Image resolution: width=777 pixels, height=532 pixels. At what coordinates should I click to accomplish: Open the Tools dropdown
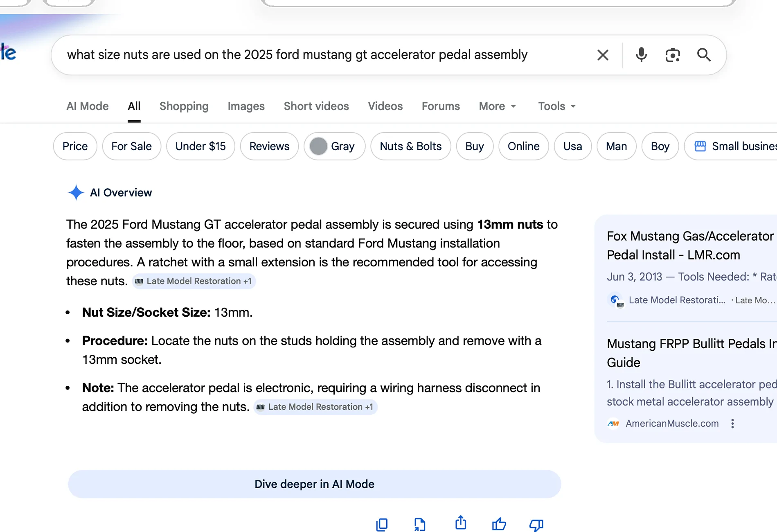[x=557, y=106]
